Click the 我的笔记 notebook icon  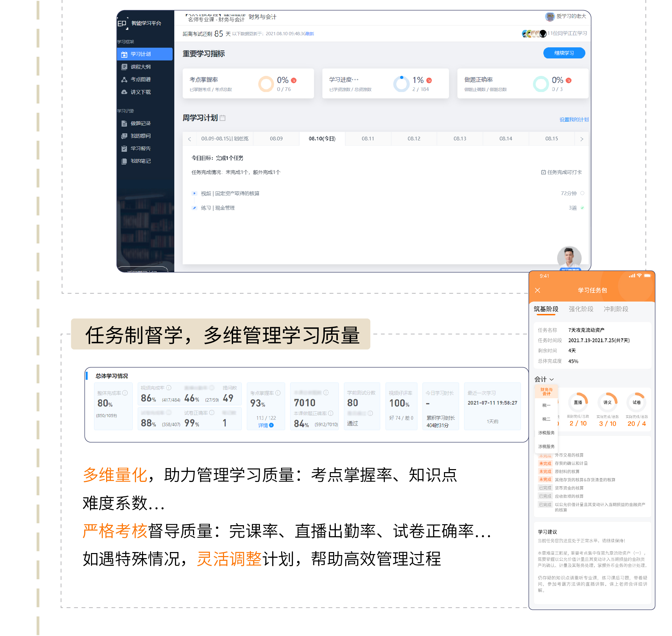tap(124, 161)
